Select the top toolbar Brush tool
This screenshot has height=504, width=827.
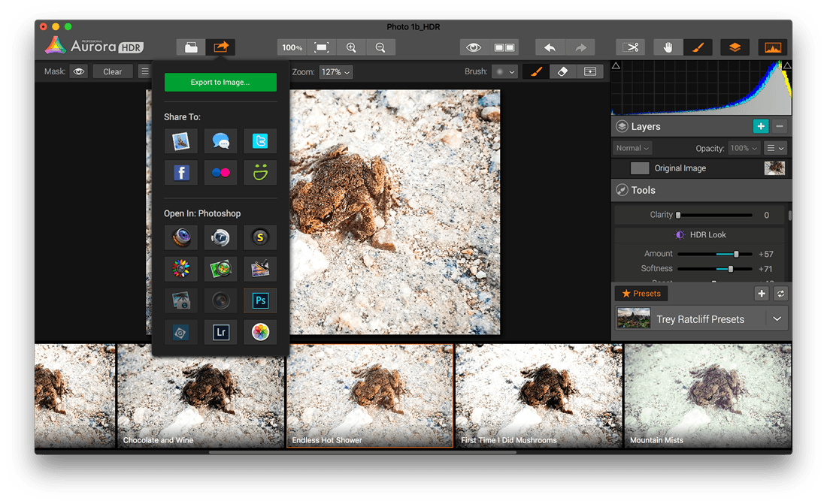[698, 47]
